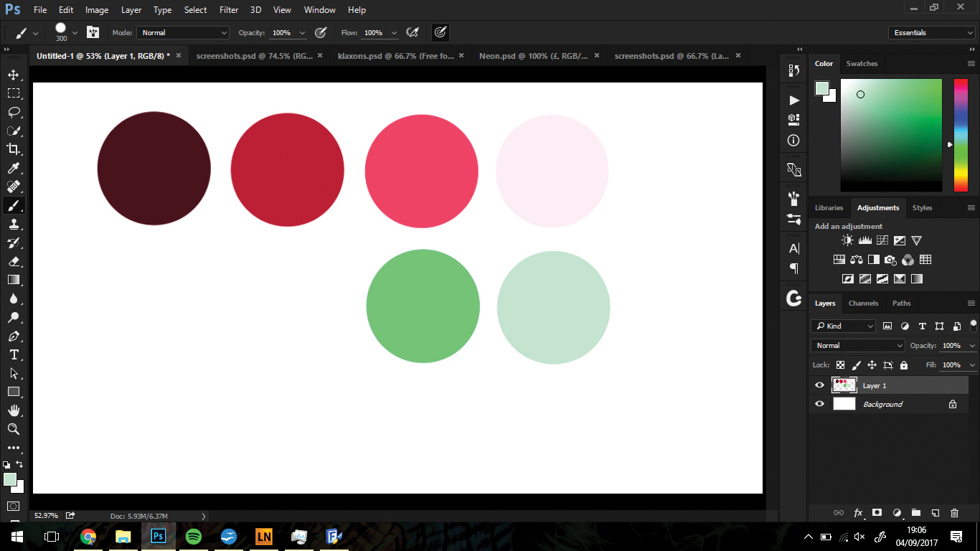
Task: Toggle pressure for opacity
Action: (x=321, y=32)
